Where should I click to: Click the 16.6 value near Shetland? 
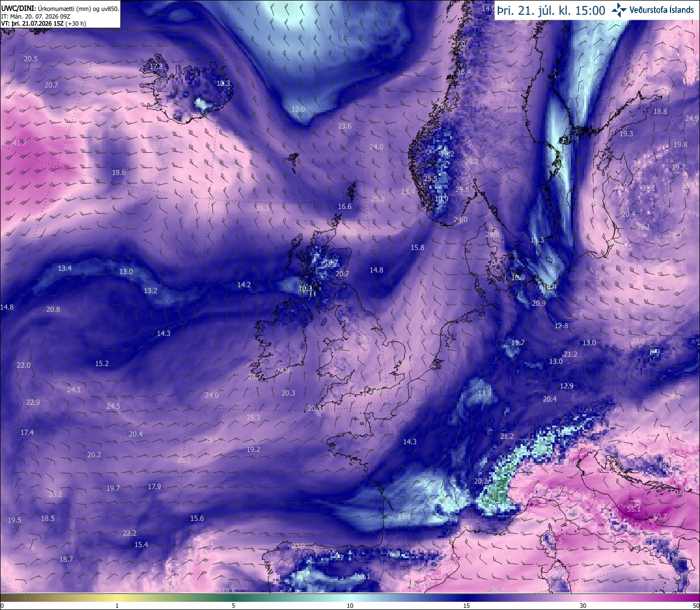pyautogui.click(x=345, y=206)
